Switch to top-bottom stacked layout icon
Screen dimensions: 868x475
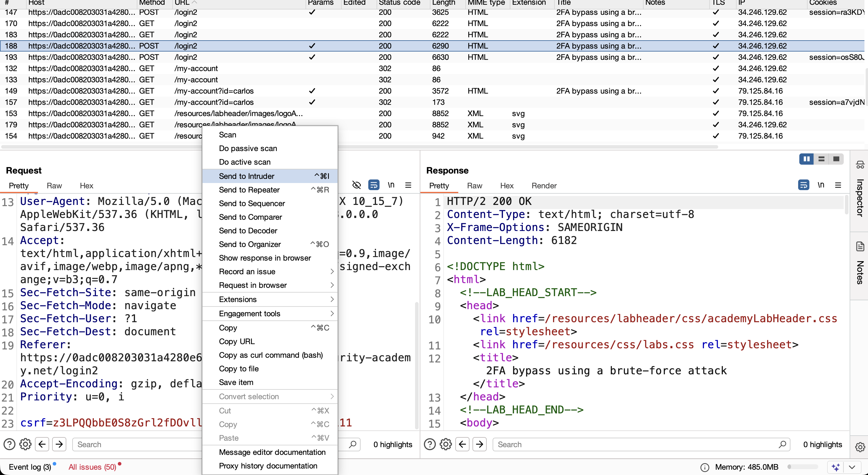822,159
